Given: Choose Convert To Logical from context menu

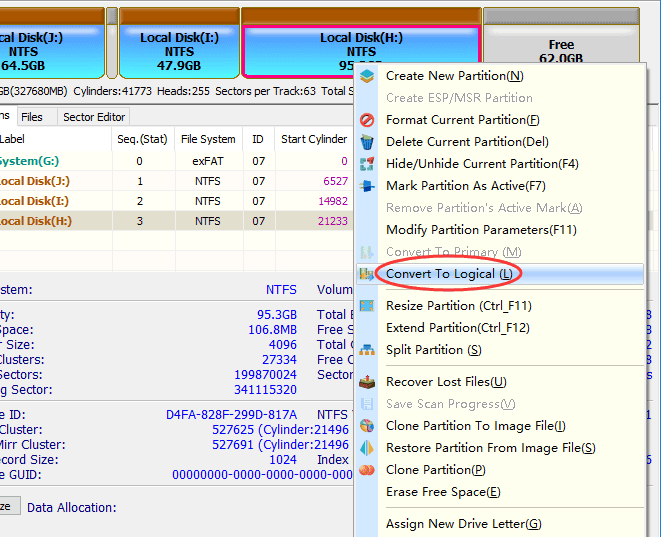Looking at the screenshot, I should [x=449, y=274].
